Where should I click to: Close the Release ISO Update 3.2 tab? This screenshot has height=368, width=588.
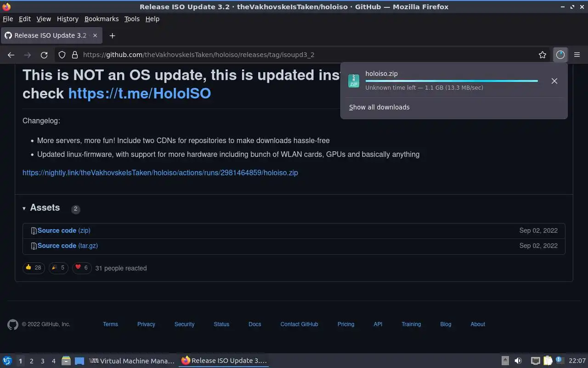tap(95, 35)
